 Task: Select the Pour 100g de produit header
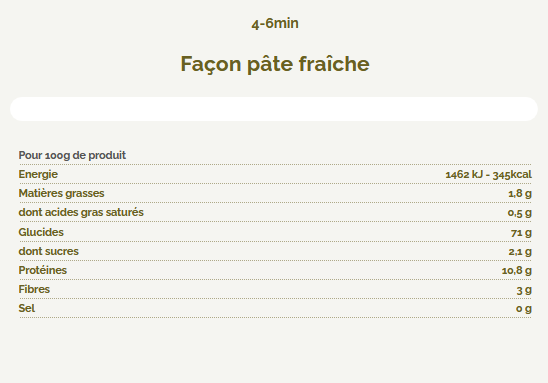tap(72, 155)
